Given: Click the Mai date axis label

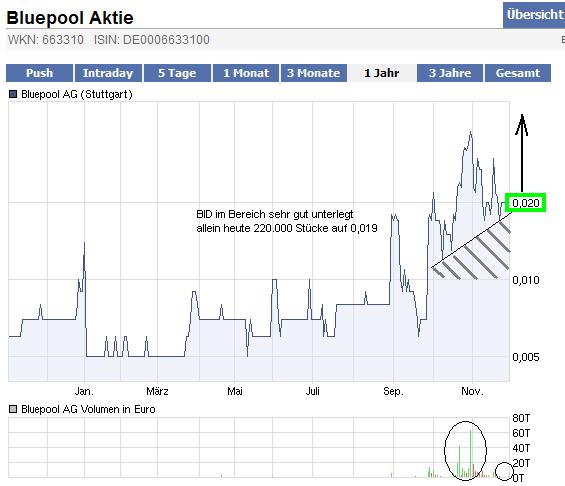Looking at the screenshot, I should coord(235,391).
